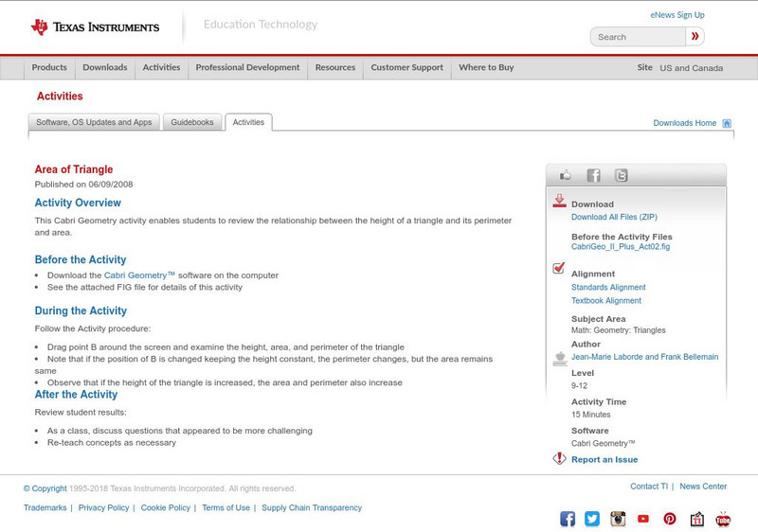Share on Facebook from the sidebar panel
The height and width of the screenshot is (532, 758).
coord(593,175)
